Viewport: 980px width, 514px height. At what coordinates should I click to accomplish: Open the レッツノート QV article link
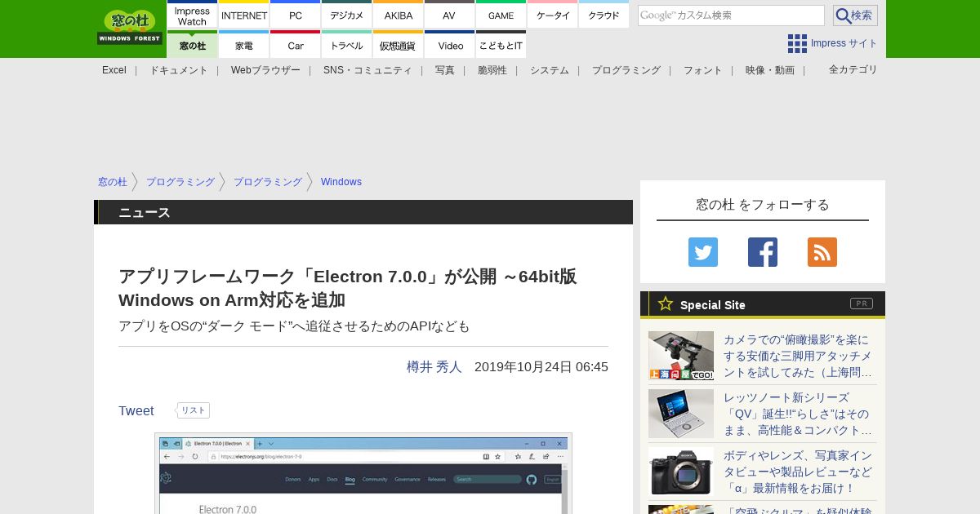point(798,414)
